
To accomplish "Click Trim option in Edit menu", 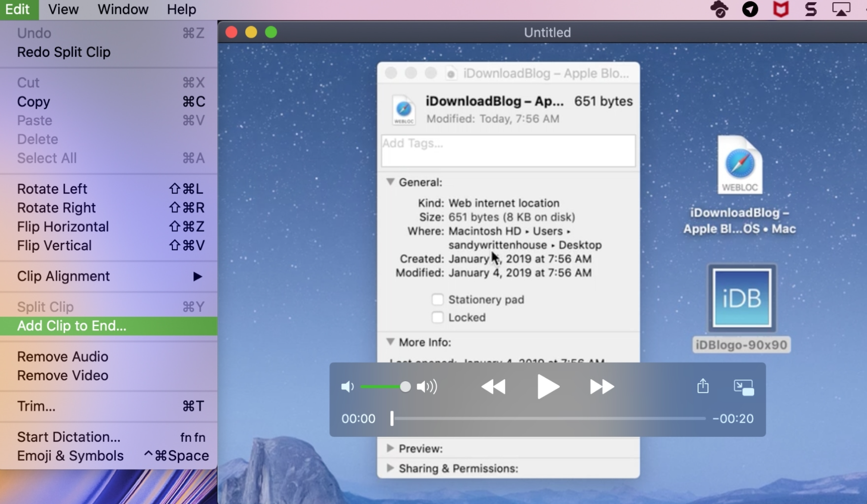I will [36, 406].
